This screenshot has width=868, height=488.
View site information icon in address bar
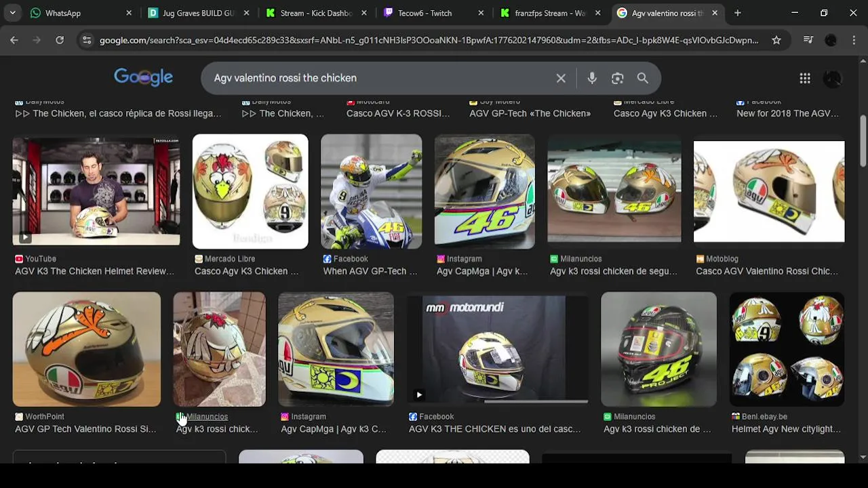click(87, 40)
